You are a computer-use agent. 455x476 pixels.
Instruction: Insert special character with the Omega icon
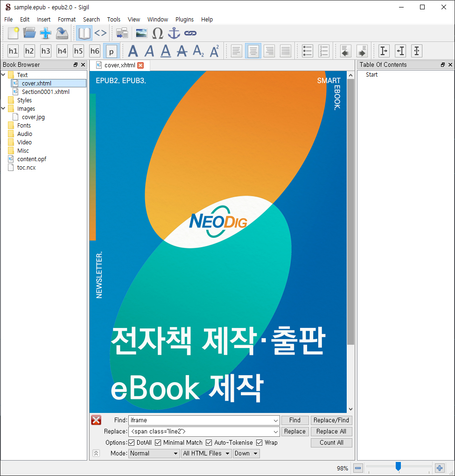point(158,33)
